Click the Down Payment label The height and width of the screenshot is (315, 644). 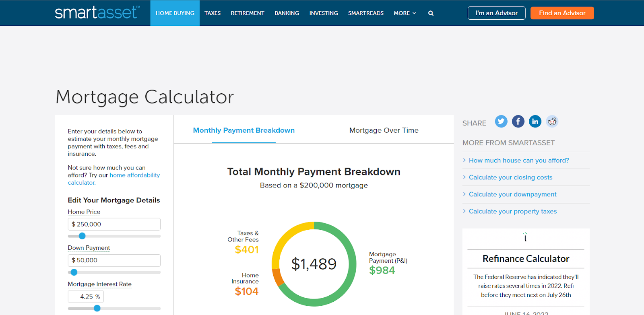pos(89,248)
